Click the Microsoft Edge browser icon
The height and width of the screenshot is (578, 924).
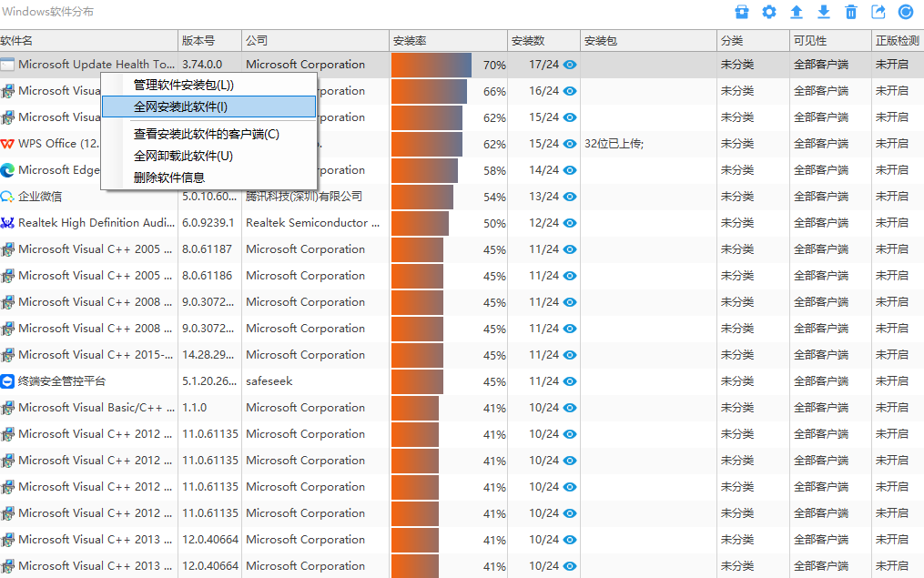7,170
